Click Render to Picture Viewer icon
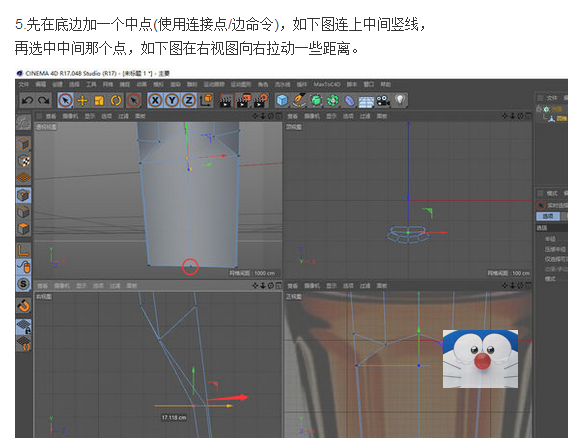Screen dimensions: 568x438 pos(243,101)
